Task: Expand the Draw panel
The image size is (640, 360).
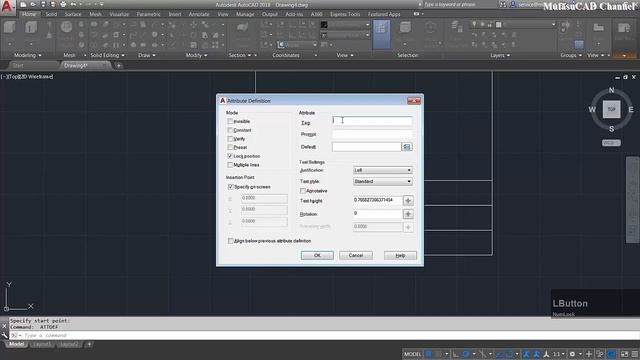Action: 147,55
